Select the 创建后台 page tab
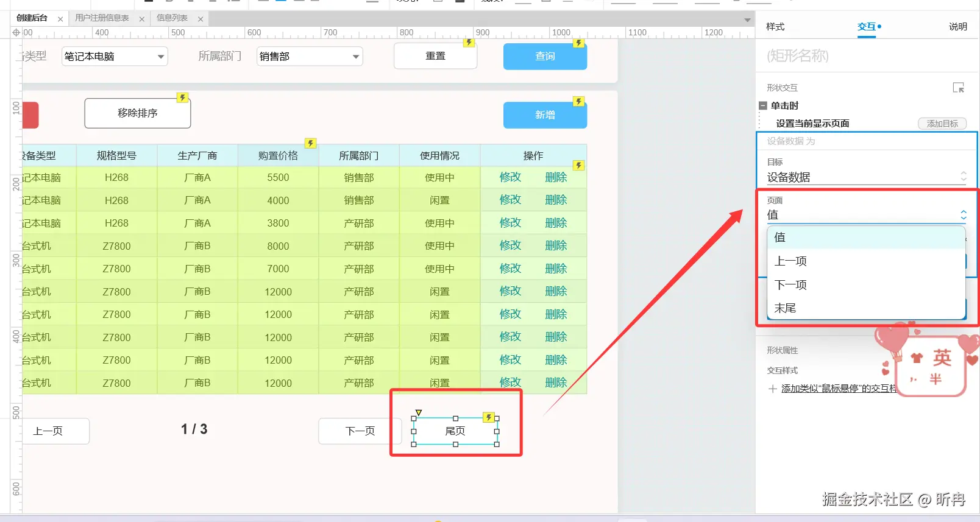 click(x=32, y=18)
